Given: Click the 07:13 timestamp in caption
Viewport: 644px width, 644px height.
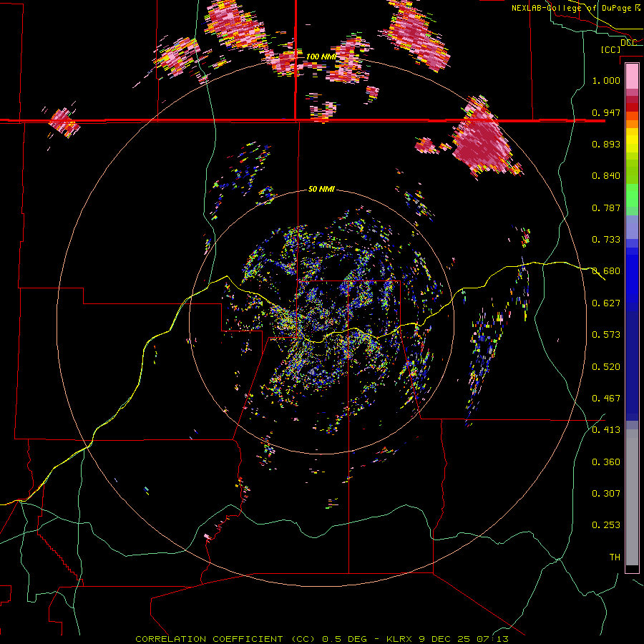Looking at the screenshot, I should point(492,639).
